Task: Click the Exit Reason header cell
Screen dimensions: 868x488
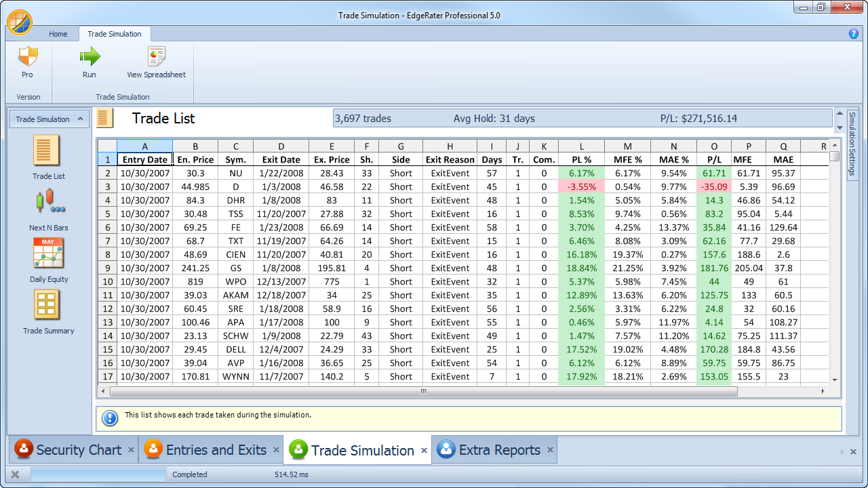Action: pos(450,160)
